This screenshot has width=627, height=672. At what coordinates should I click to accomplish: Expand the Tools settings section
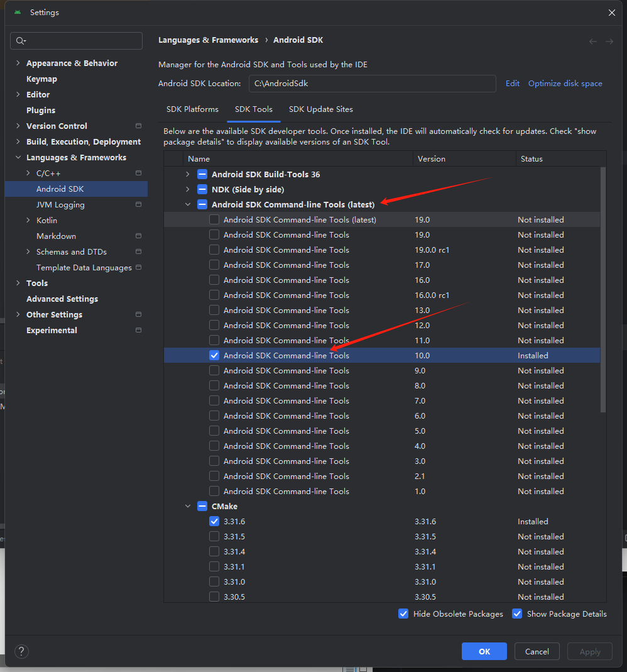(18, 284)
